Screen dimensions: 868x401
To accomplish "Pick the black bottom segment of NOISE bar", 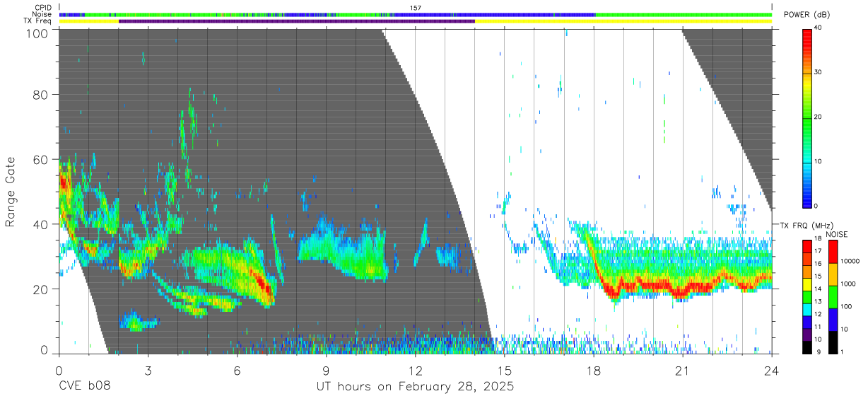I will (832, 342).
